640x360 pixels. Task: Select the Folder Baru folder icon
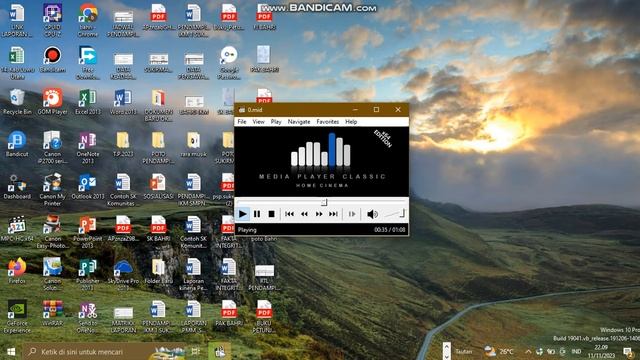[x=158, y=271]
